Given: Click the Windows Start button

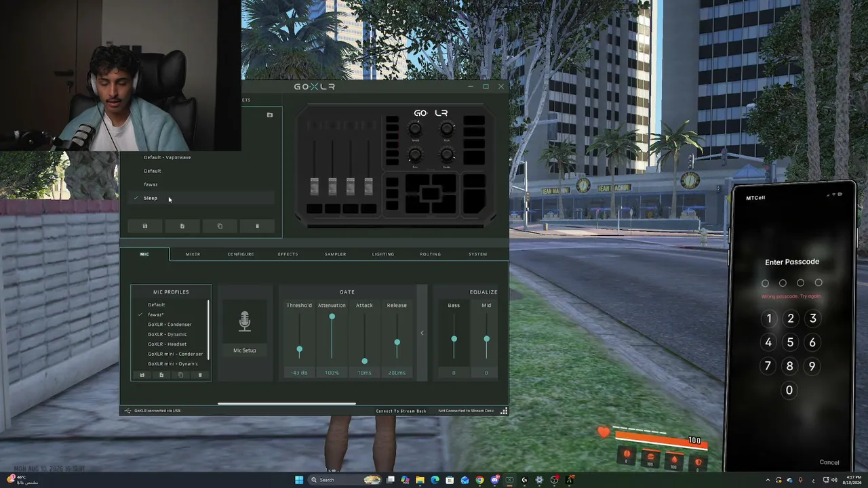Looking at the screenshot, I should click(299, 480).
